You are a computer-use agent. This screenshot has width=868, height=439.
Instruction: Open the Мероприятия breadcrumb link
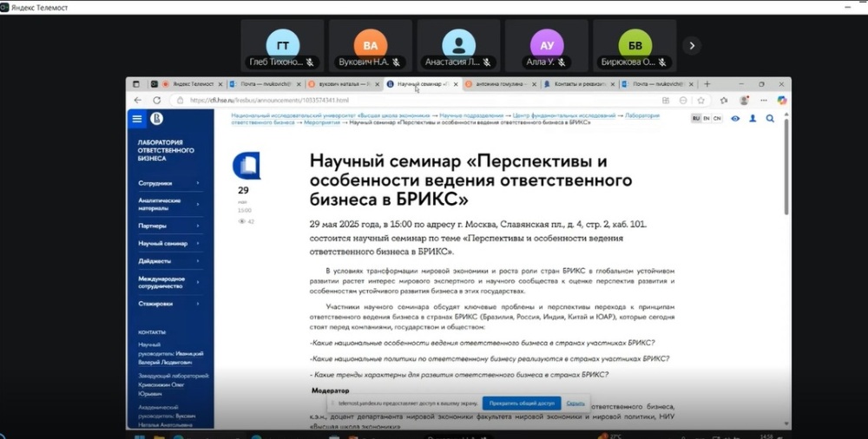[x=322, y=122]
